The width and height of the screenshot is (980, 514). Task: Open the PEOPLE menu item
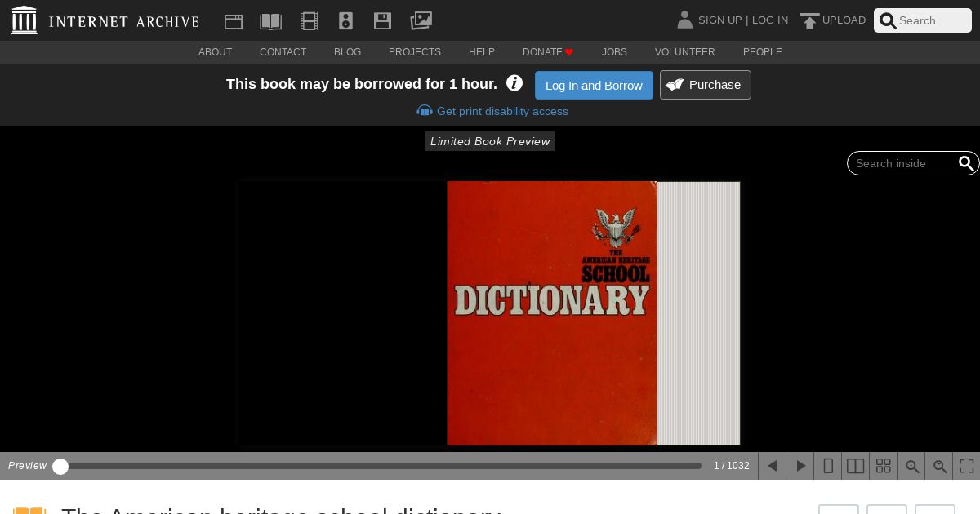tap(763, 52)
